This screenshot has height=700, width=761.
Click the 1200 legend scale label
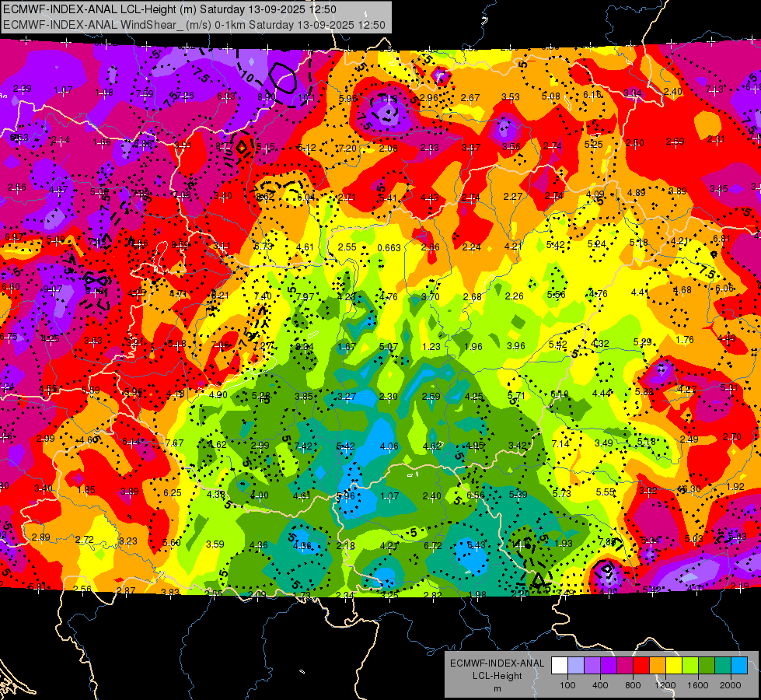[665, 685]
